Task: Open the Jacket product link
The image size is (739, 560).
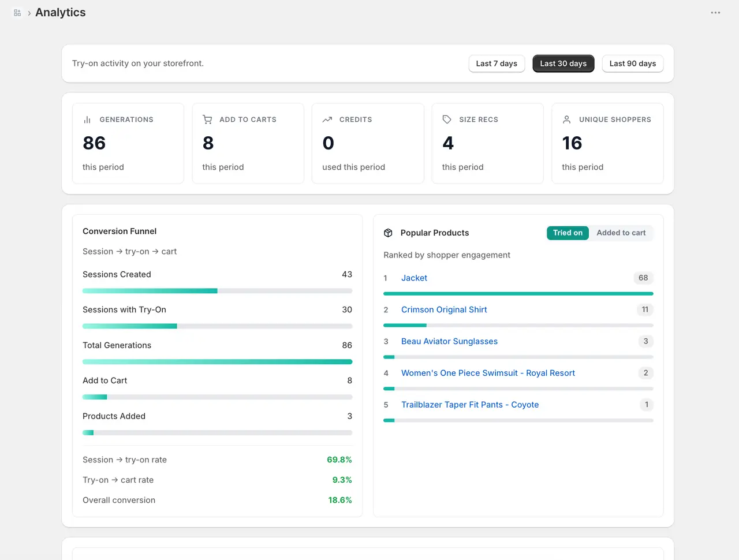Action: click(x=414, y=278)
